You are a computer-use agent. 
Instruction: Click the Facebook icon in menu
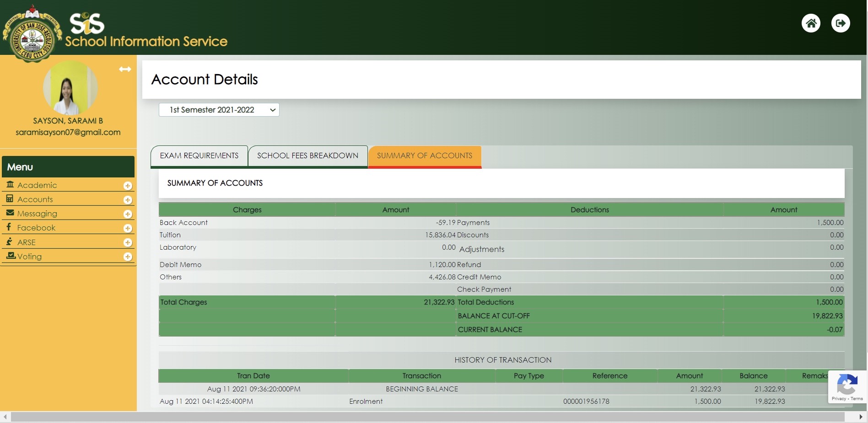coord(9,227)
